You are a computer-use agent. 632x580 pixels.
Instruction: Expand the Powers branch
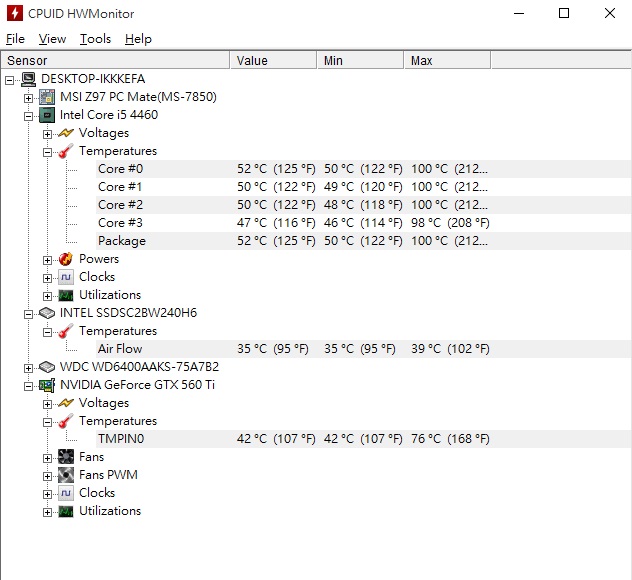click(47, 260)
